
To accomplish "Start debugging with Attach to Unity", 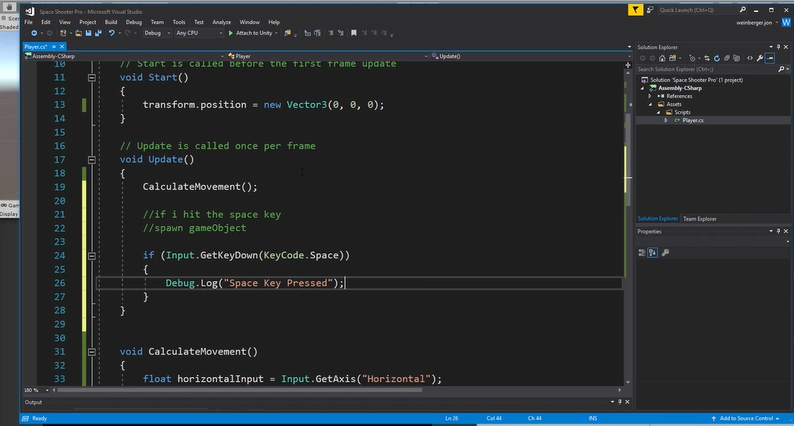I will (x=252, y=33).
